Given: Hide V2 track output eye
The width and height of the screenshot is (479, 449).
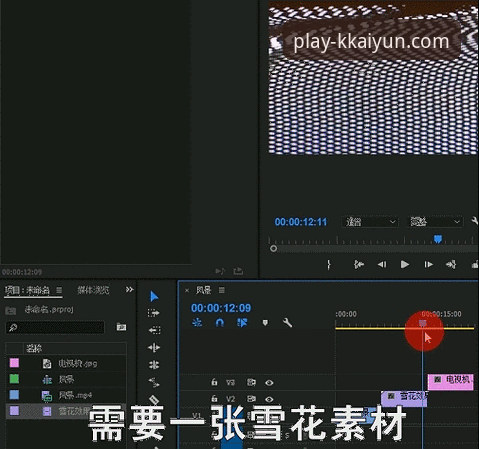Looking at the screenshot, I should pyautogui.click(x=269, y=399).
